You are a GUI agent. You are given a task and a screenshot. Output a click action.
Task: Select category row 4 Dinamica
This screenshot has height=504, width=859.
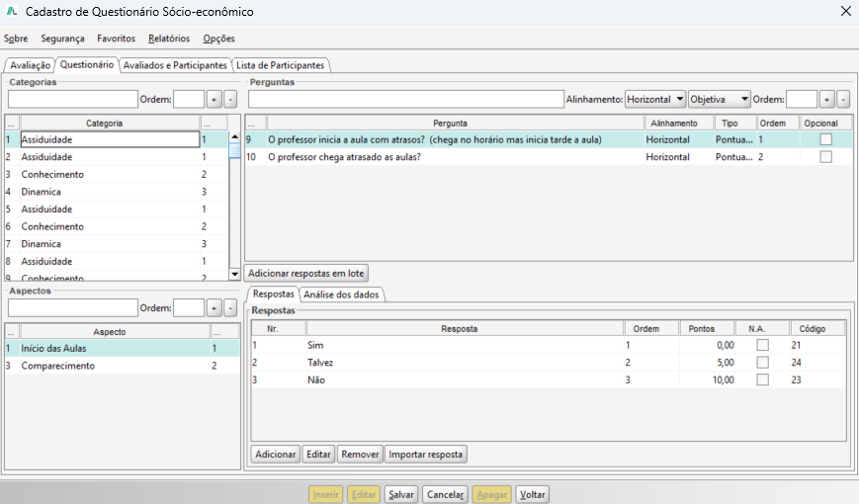pyautogui.click(x=116, y=192)
